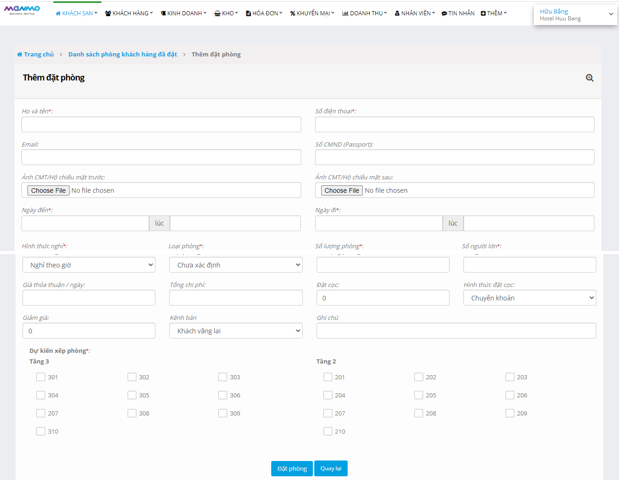Check room 205 on Tầng 2
Image resolution: width=619 pixels, height=481 pixels.
pyautogui.click(x=418, y=395)
